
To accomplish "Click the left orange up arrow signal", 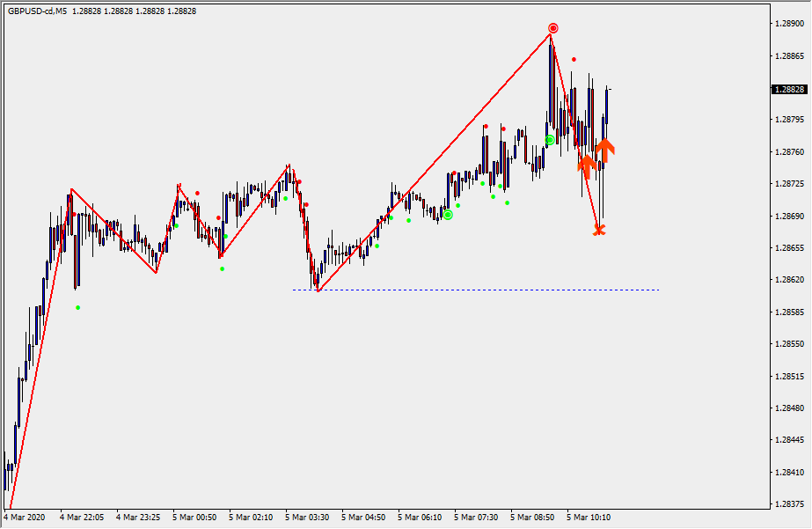I will coord(585,164).
